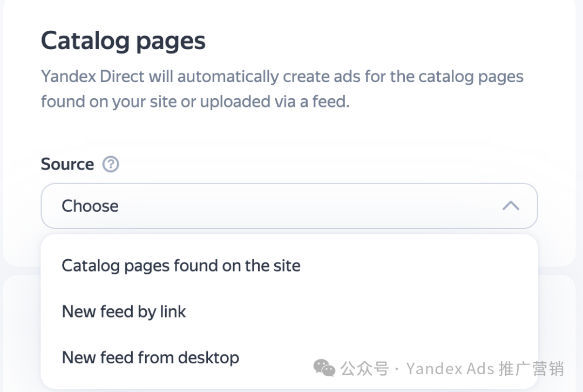Click the Choose placeholder text

(x=90, y=206)
